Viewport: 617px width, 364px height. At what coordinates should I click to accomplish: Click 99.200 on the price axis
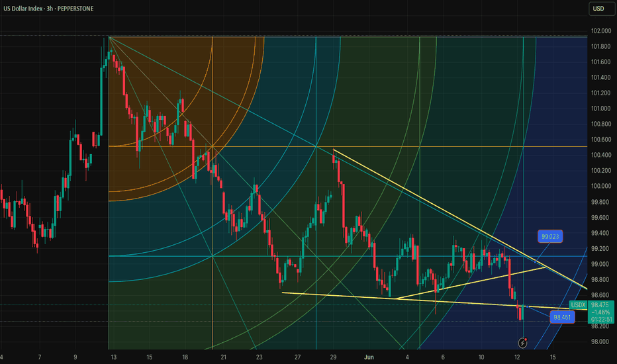pyautogui.click(x=601, y=248)
